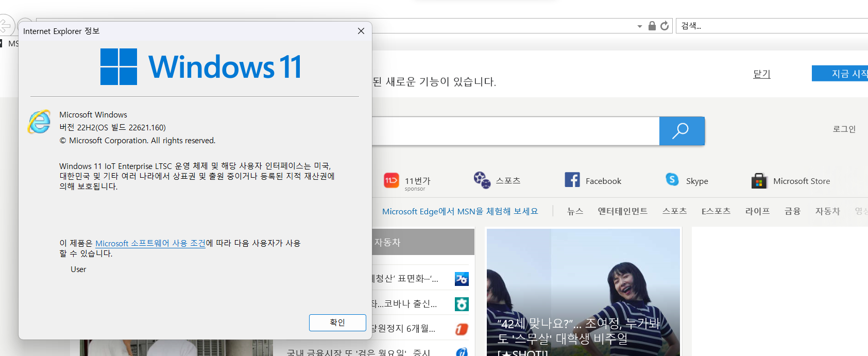Select the 스포츠 tab in the navigation bar
Screen dimensions: 868x356
[x=675, y=211]
